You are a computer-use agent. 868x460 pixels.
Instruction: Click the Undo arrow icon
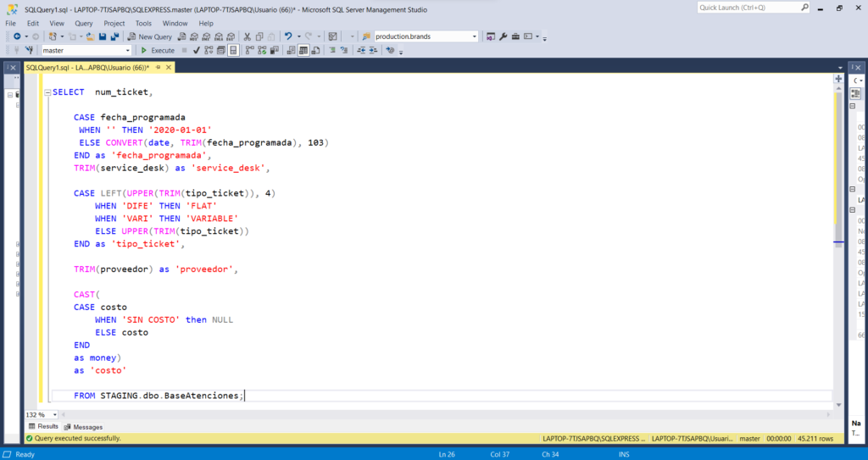[x=288, y=36]
